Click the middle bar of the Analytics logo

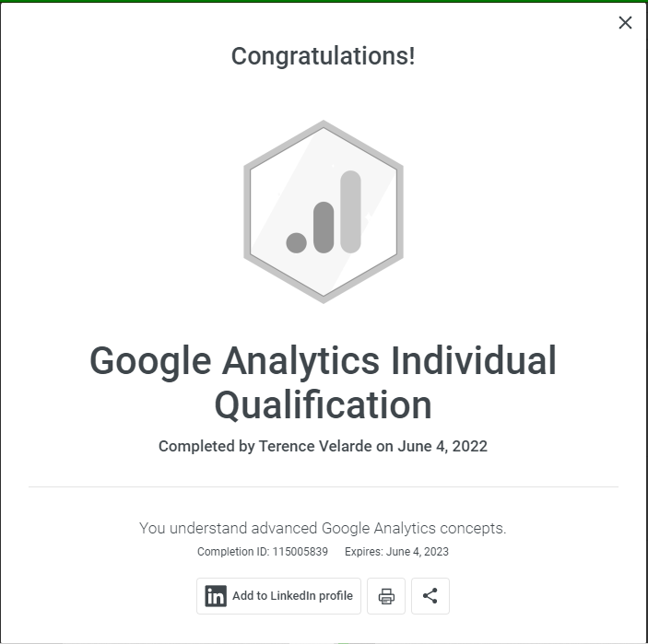pos(323,227)
